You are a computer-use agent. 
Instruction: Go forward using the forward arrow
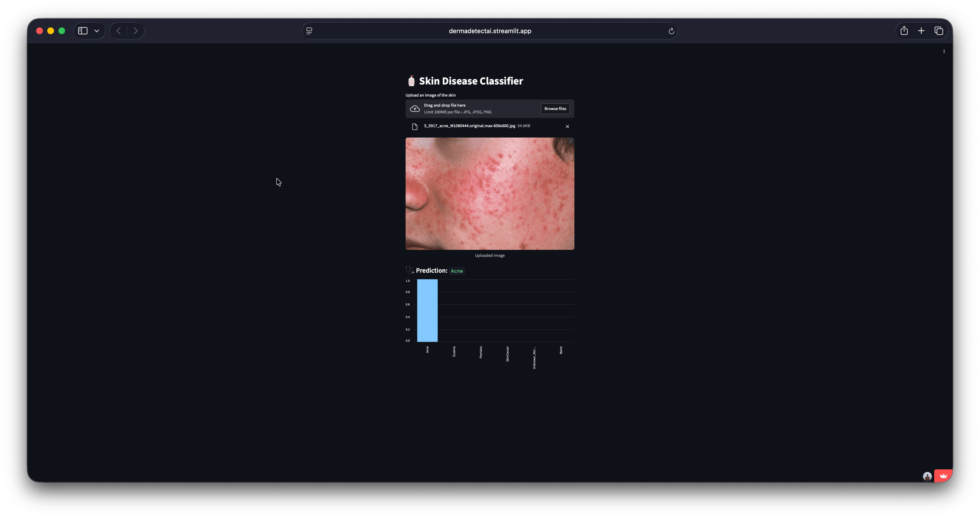coord(136,31)
